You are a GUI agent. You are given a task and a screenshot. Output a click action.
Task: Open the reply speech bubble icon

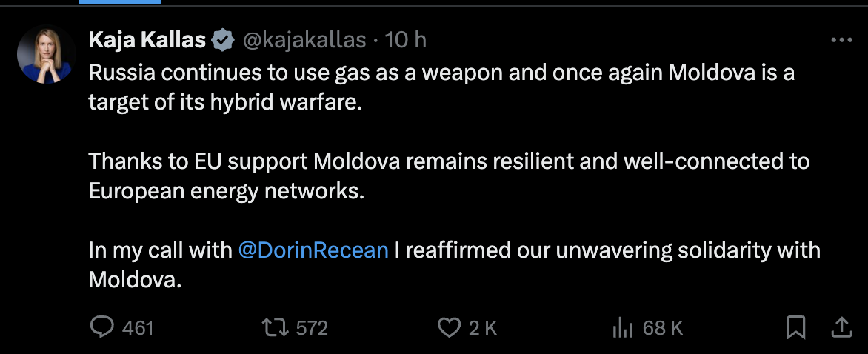[x=101, y=327]
